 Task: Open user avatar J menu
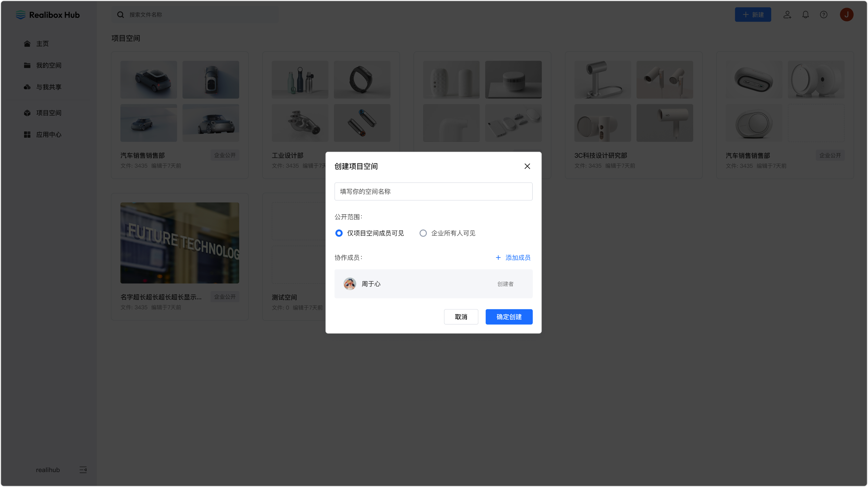point(846,15)
